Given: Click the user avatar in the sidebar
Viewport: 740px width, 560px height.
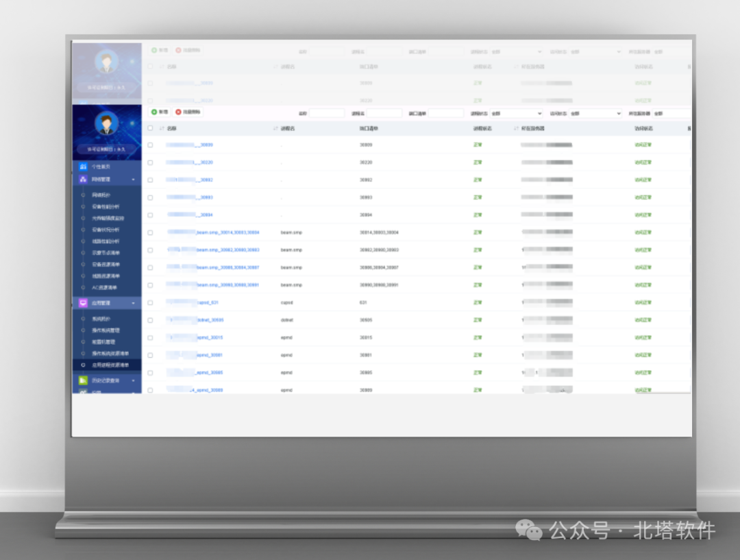Looking at the screenshot, I should pos(106,123).
